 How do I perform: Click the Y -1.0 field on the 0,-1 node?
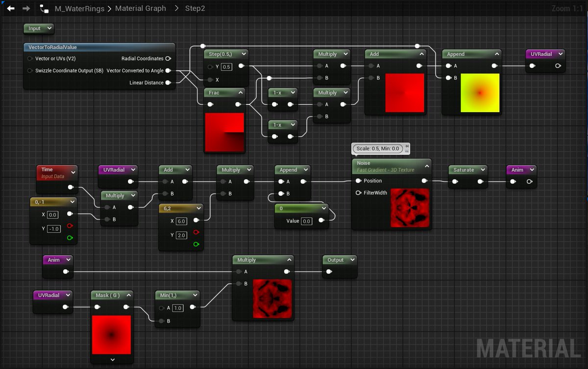point(54,229)
